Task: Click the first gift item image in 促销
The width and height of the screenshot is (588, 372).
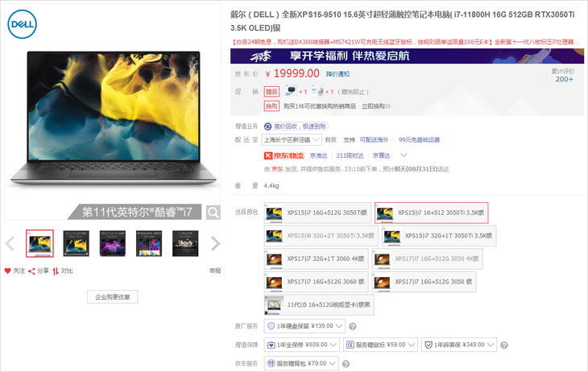Action: tap(291, 90)
